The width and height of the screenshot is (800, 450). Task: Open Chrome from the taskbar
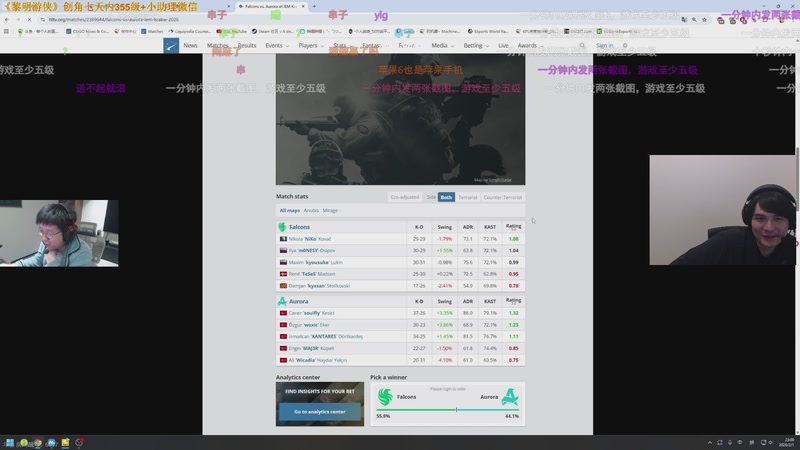(x=37, y=442)
